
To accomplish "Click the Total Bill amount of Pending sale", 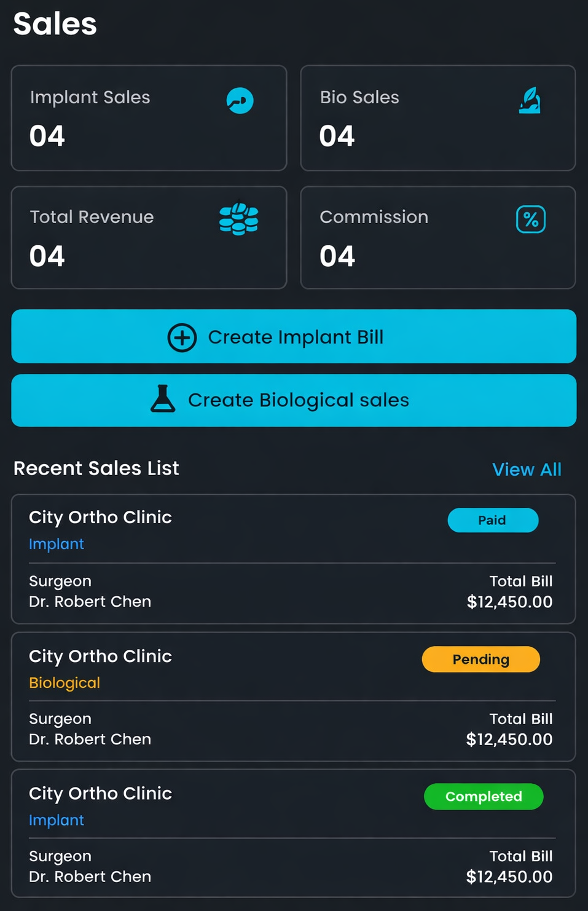I will click(x=509, y=739).
